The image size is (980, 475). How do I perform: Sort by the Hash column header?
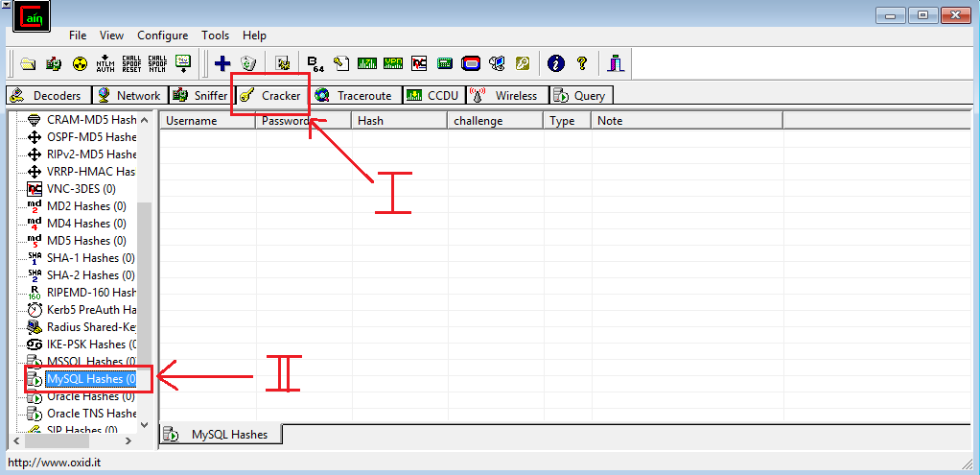(399, 121)
